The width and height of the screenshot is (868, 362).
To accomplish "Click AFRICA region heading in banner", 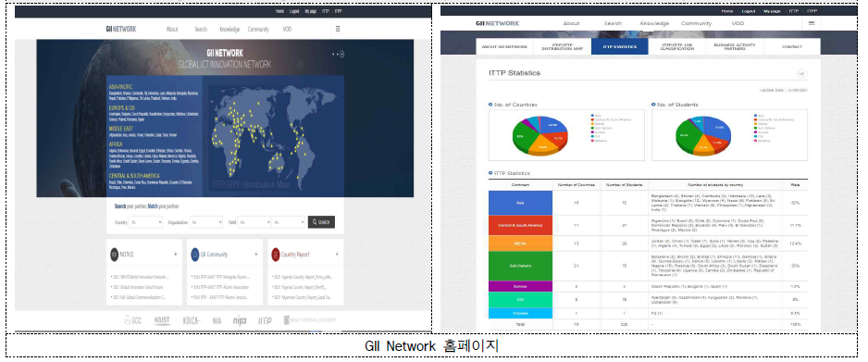I will click(116, 144).
